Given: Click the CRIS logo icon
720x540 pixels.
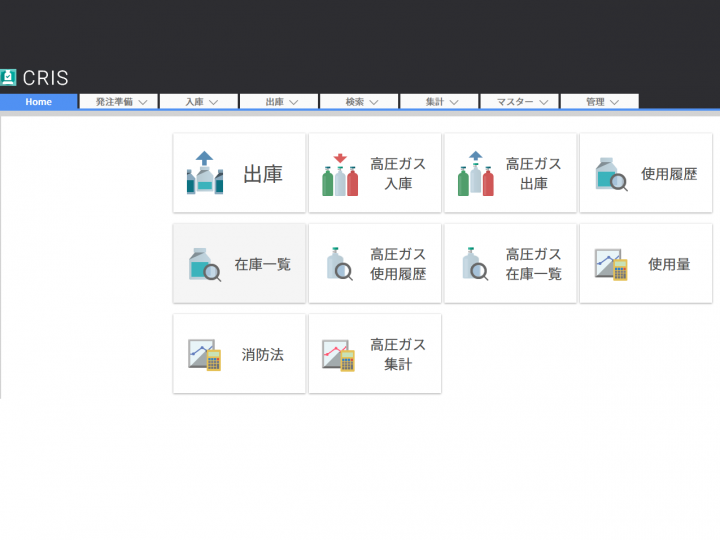Looking at the screenshot, I should [x=8, y=77].
